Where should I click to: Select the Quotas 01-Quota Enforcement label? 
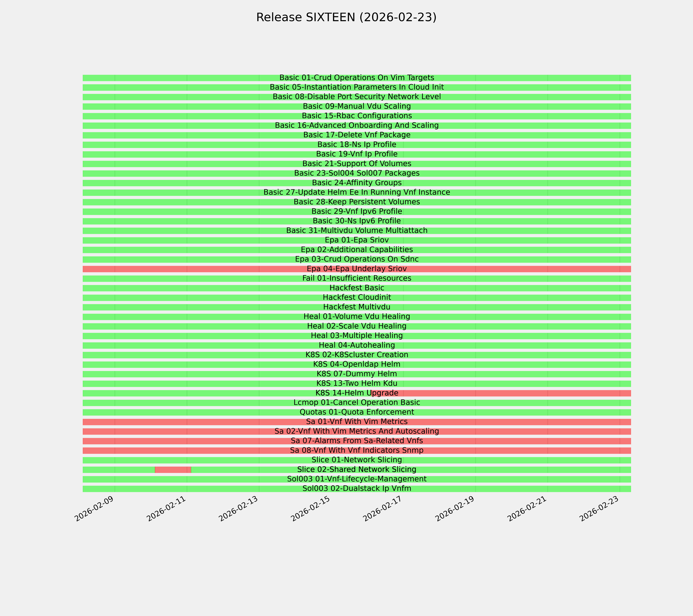coord(357,412)
